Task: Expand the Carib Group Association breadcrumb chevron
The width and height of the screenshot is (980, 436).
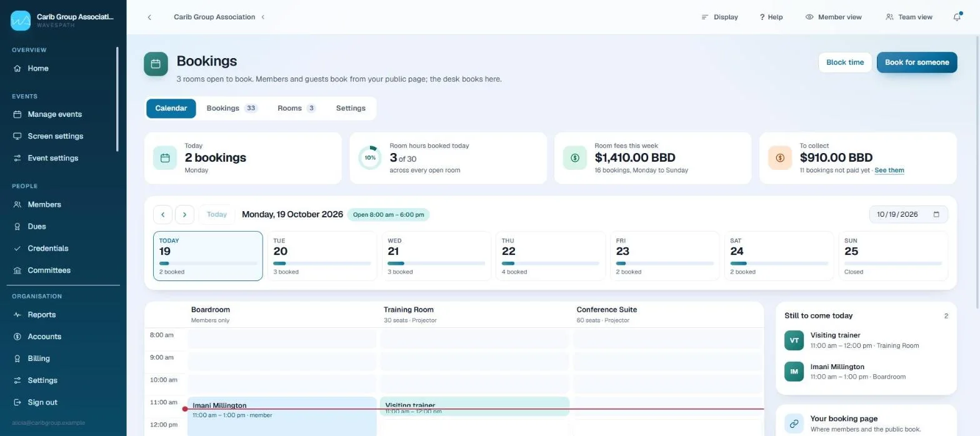Action: click(x=263, y=17)
